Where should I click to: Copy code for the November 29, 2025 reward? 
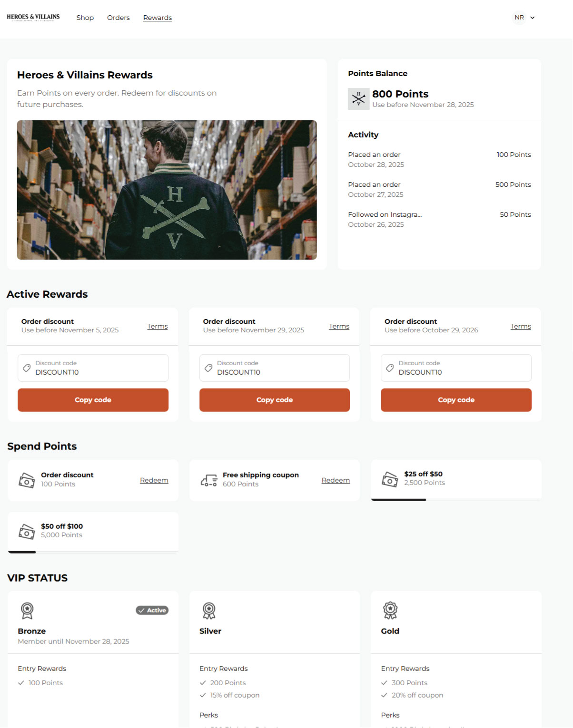pos(275,400)
